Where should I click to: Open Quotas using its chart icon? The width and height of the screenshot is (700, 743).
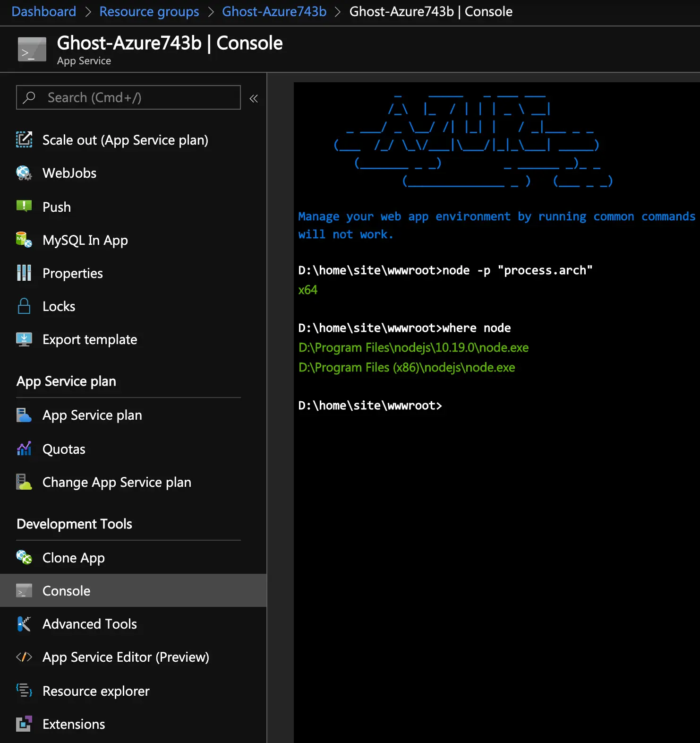click(24, 449)
